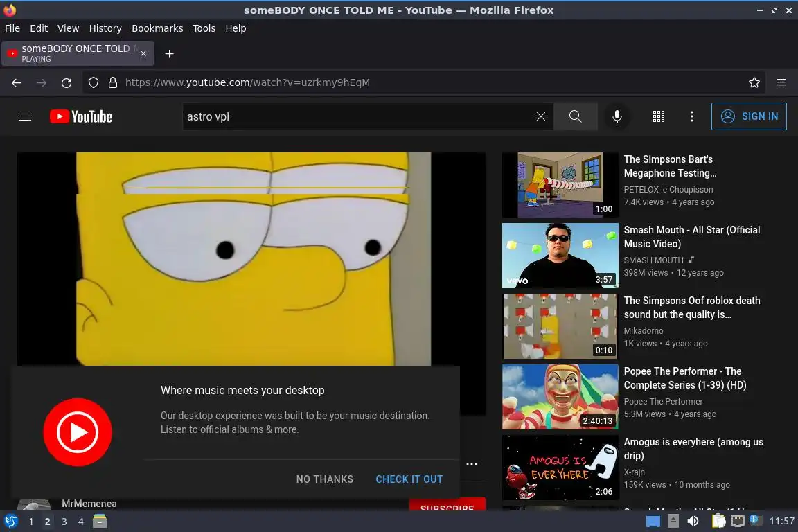
Task: Go back with Firefox back arrow
Action: click(17, 82)
